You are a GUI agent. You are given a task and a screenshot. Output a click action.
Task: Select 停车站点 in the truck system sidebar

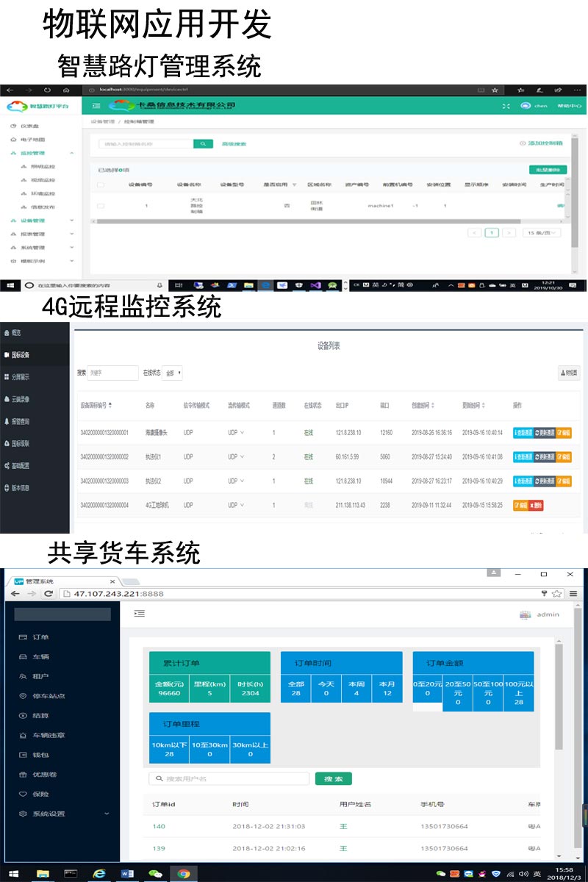[x=49, y=696]
